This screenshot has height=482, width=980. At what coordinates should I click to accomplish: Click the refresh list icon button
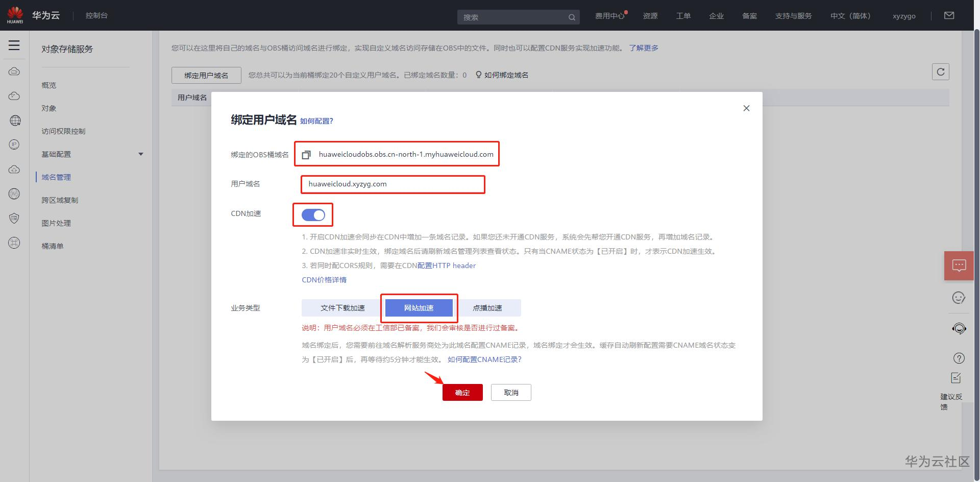click(941, 72)
